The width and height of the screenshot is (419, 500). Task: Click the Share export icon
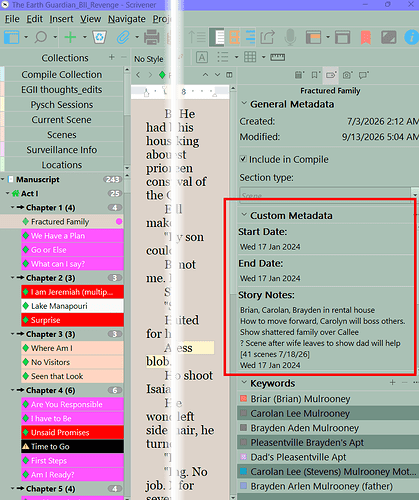268,37
